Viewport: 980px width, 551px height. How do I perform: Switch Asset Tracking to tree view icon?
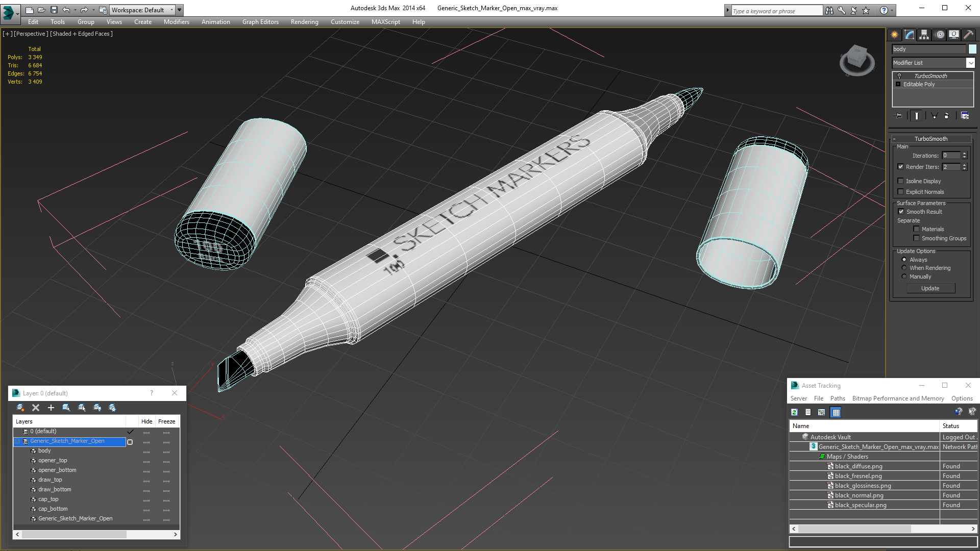click(822, 412)
